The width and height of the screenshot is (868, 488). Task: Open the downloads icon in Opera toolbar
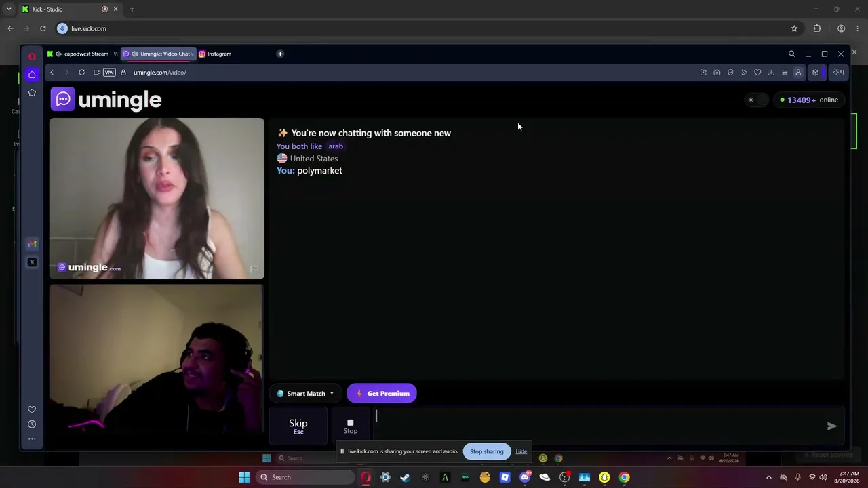pyautogui.click(x=771, y=73)
